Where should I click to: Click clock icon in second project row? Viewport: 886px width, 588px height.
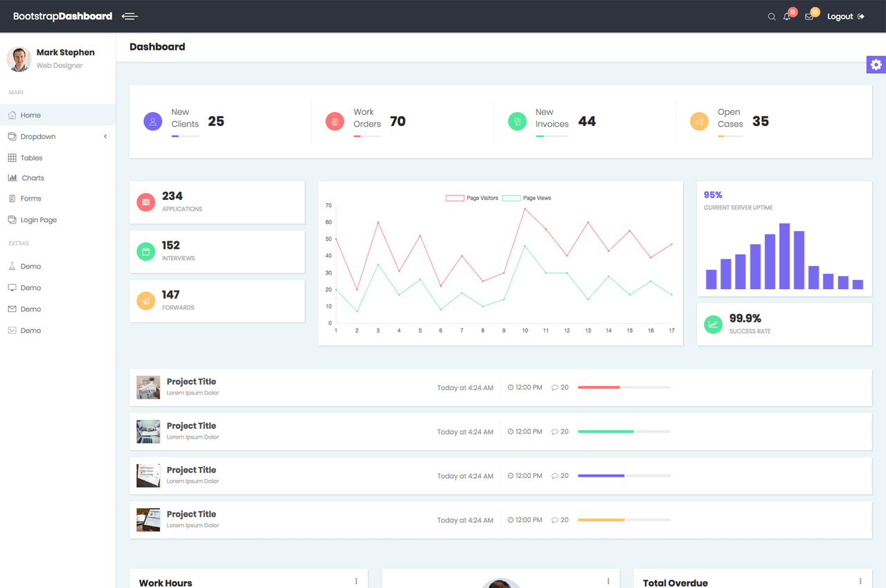tap(511, 432)
